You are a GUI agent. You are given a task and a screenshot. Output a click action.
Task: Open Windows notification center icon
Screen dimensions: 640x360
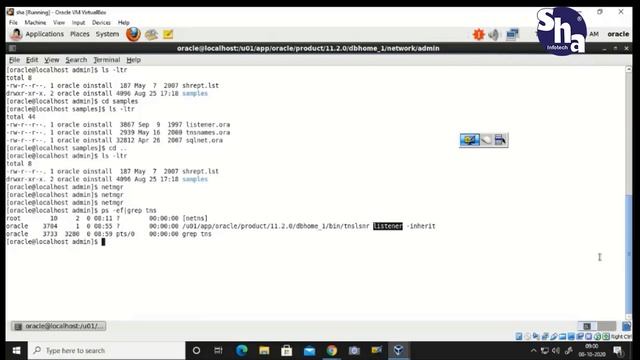click(618, 351)
